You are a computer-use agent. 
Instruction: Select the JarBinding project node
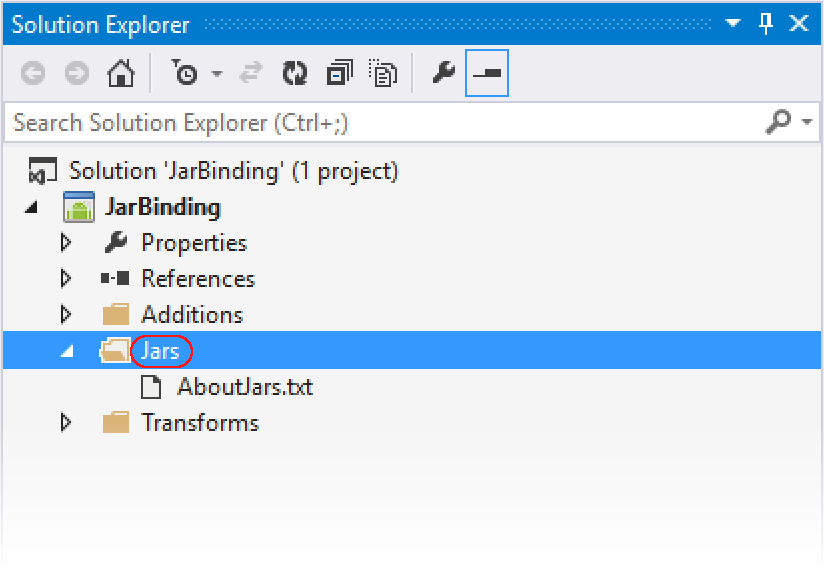tap(162, 207)
